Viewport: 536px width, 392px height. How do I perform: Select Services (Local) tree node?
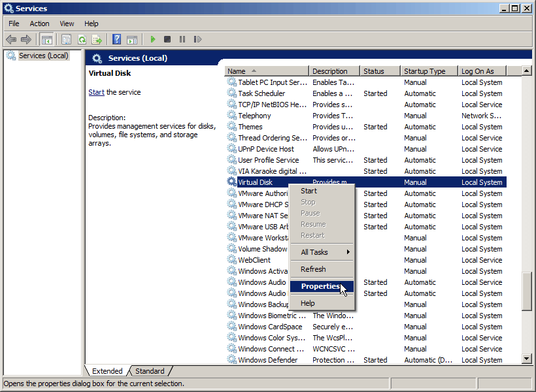(43, 56)
